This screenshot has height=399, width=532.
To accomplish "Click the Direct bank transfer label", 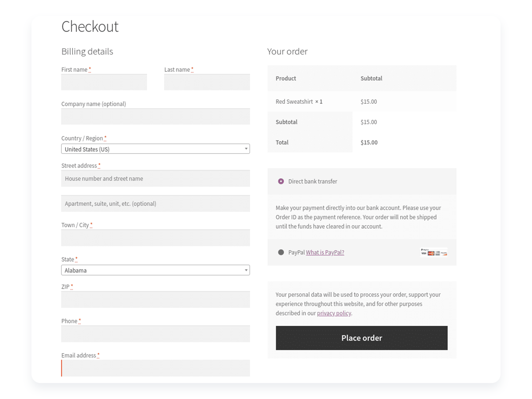I will coord(313,181).
